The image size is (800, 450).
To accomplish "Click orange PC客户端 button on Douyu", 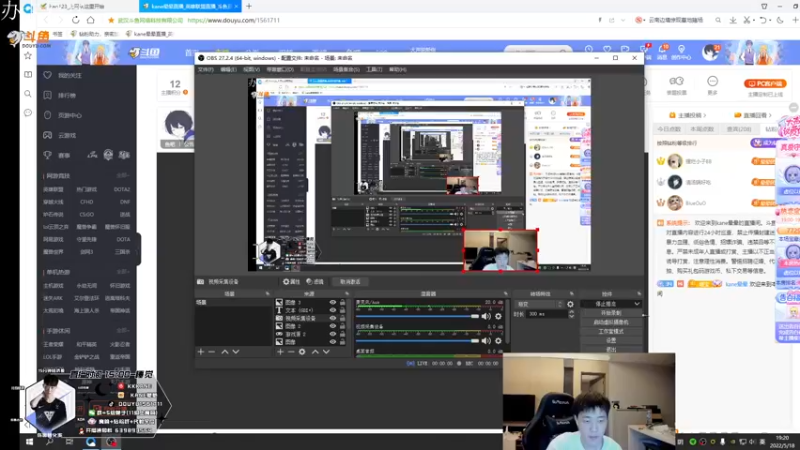I will coord(765,83).
